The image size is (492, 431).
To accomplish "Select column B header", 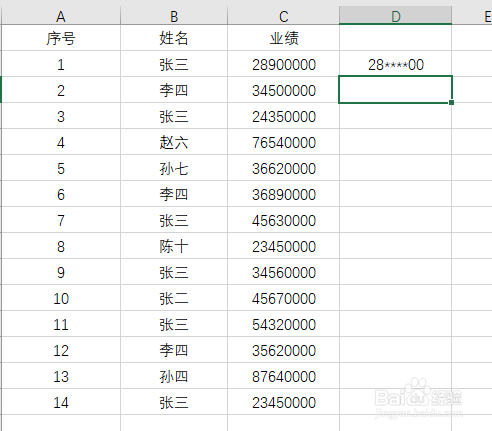I will pos(174,16).
